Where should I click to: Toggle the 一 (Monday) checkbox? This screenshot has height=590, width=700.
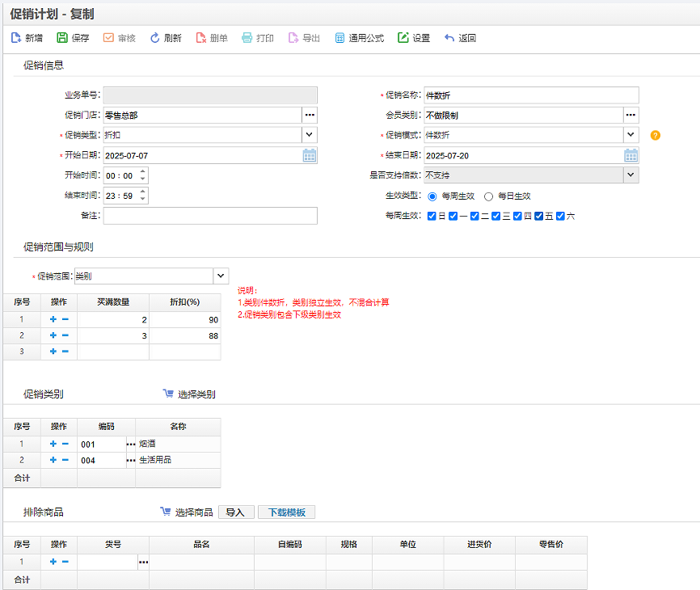point(453,216)
